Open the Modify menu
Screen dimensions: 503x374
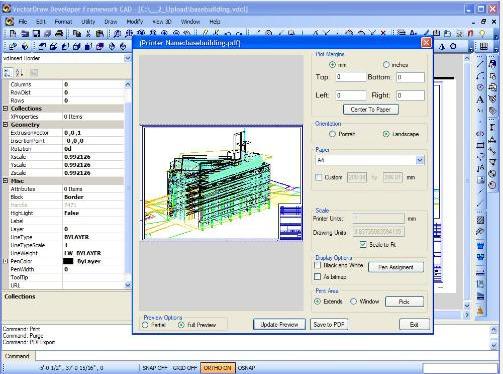pyautogui.click(x=134, y=22)
